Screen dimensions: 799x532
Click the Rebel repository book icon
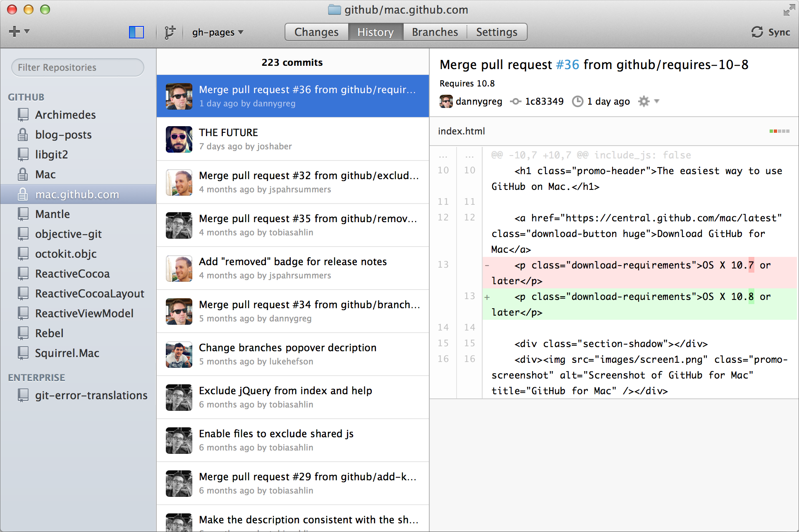pos(23,333)
